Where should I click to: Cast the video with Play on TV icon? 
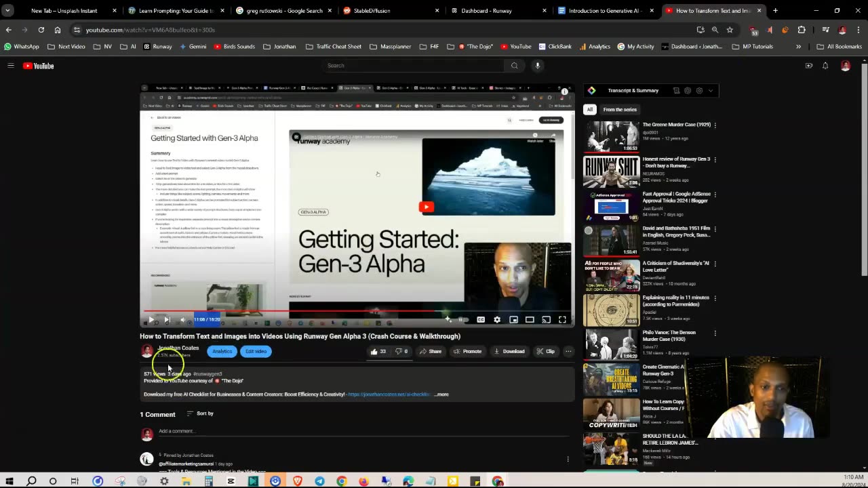click(546, 320)
